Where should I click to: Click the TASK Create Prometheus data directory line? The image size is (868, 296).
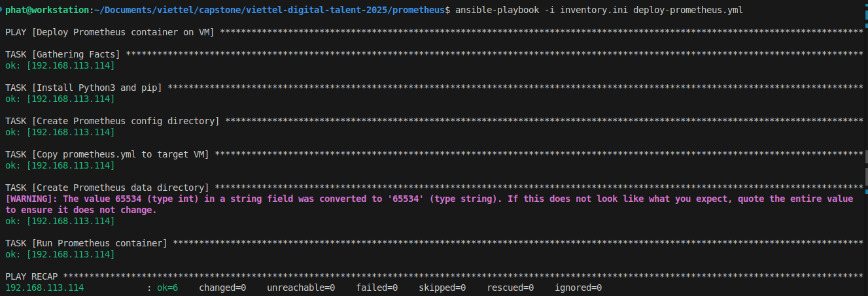coord(434,188)
